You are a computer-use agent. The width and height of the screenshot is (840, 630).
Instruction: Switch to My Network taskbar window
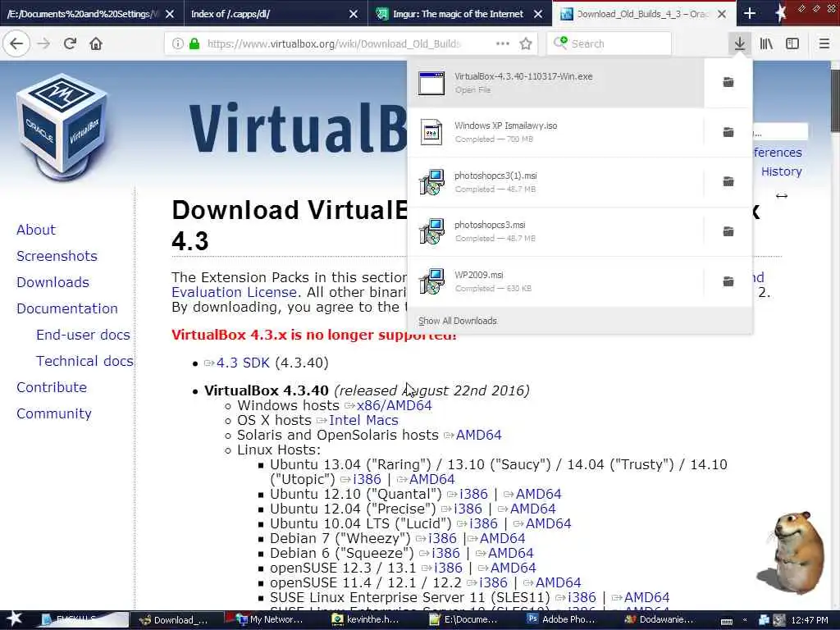pos(271,620)
